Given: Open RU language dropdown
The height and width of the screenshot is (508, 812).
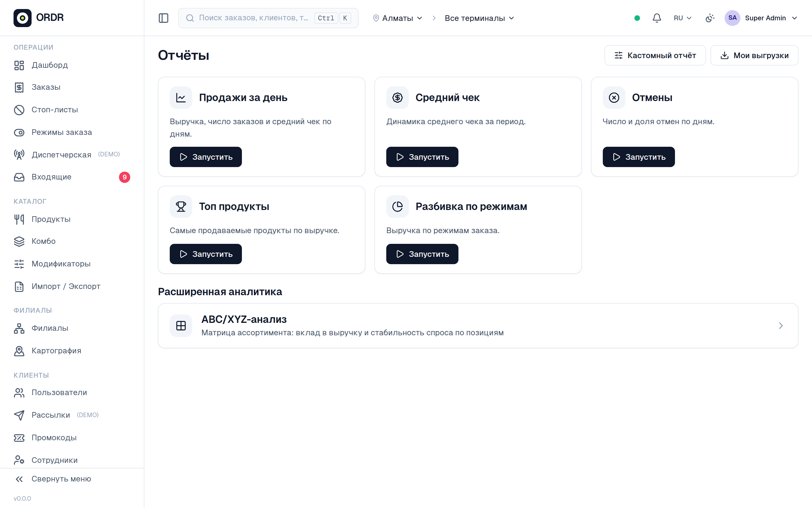Looking at the screenshot, I should click(683, 18).
